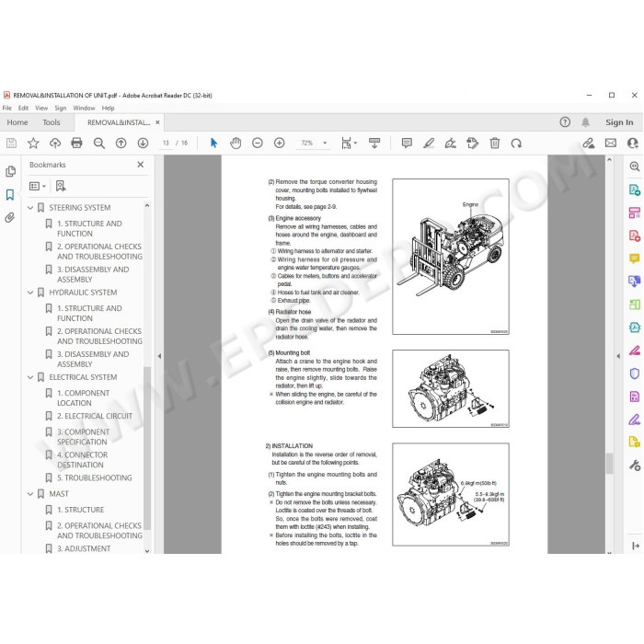
Task: Open fit page tool dropdown arrow
Action: pos(355,143)
